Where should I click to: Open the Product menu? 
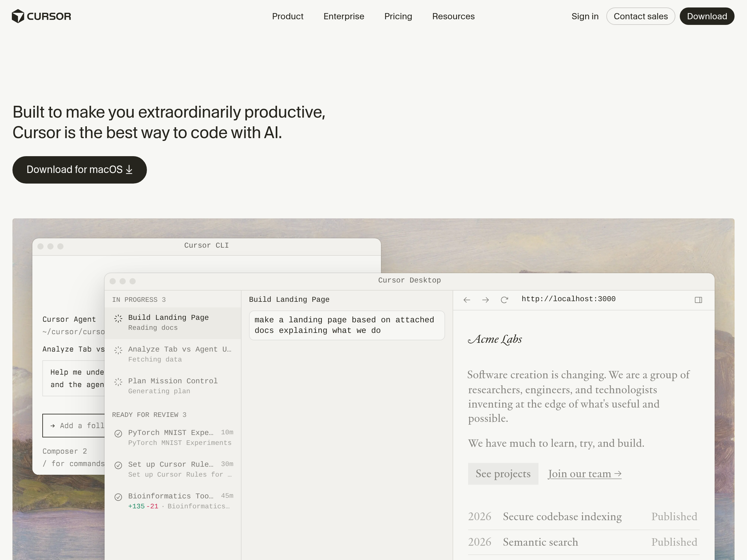(x=287, y=16)
